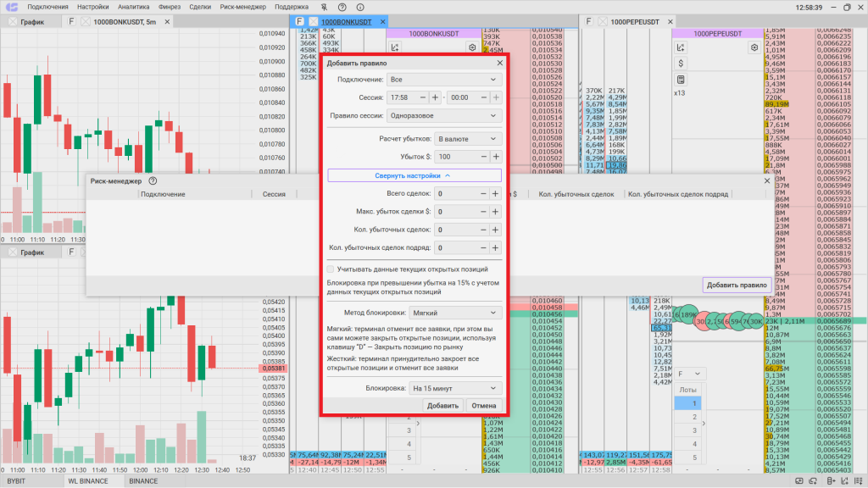Click the crossed-box icon on 1000BONKUSDT, 5m tab

click(86, 21)
